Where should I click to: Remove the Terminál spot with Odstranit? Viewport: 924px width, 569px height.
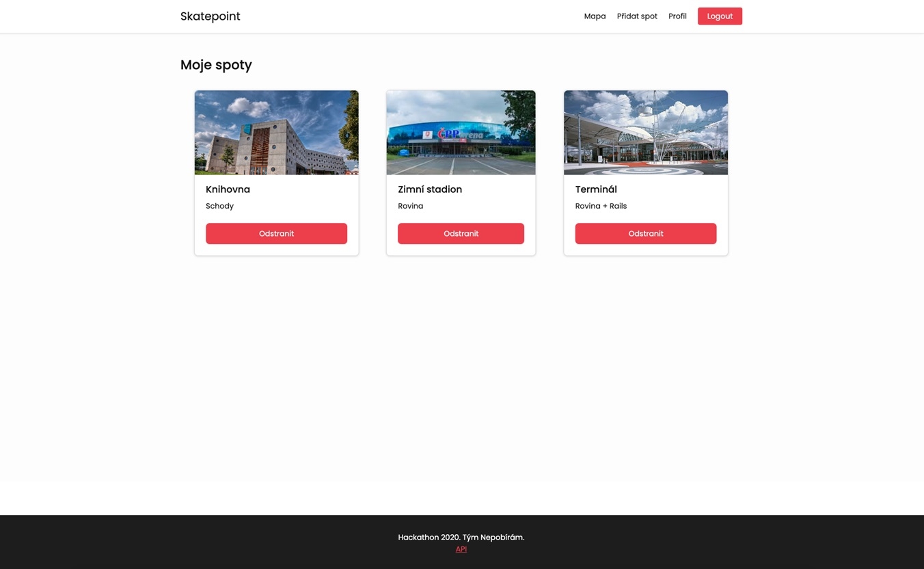click(646, 233)
